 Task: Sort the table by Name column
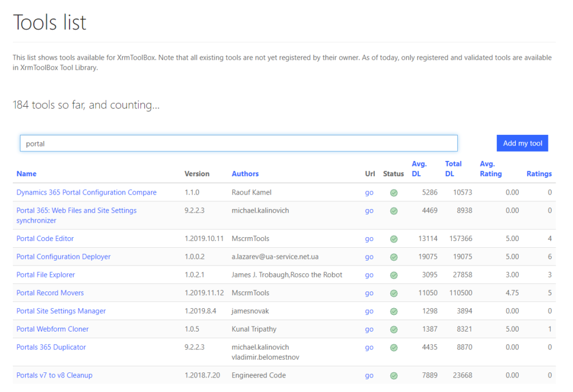click(26, 173)
